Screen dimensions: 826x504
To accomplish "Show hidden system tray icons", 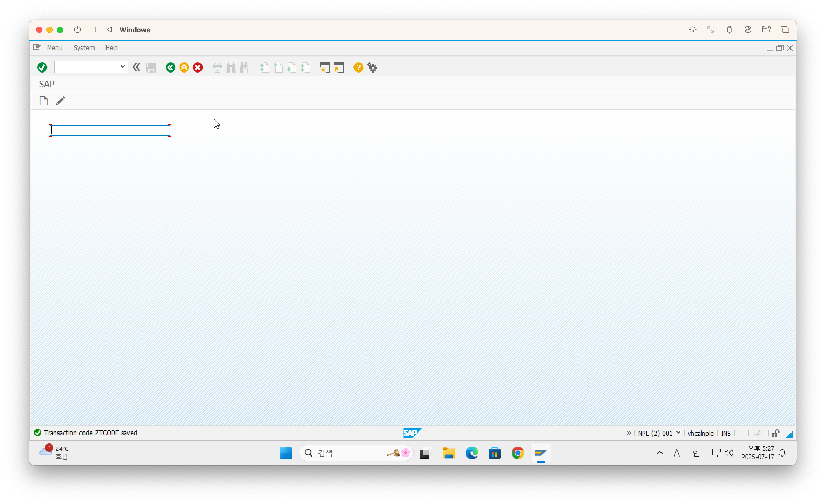I will point(660,453).
